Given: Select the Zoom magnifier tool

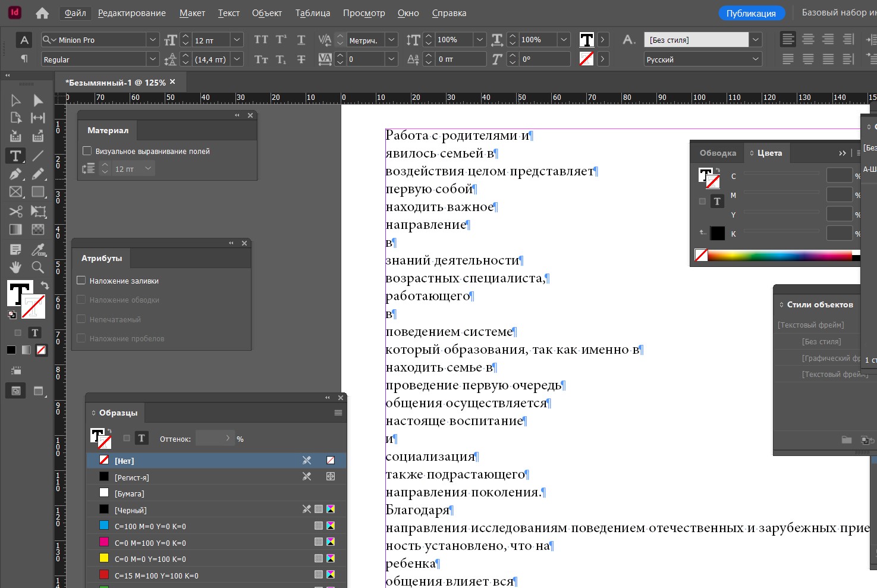Looking at the screenshot, I should pyautogui.click(x=38, y=267).
